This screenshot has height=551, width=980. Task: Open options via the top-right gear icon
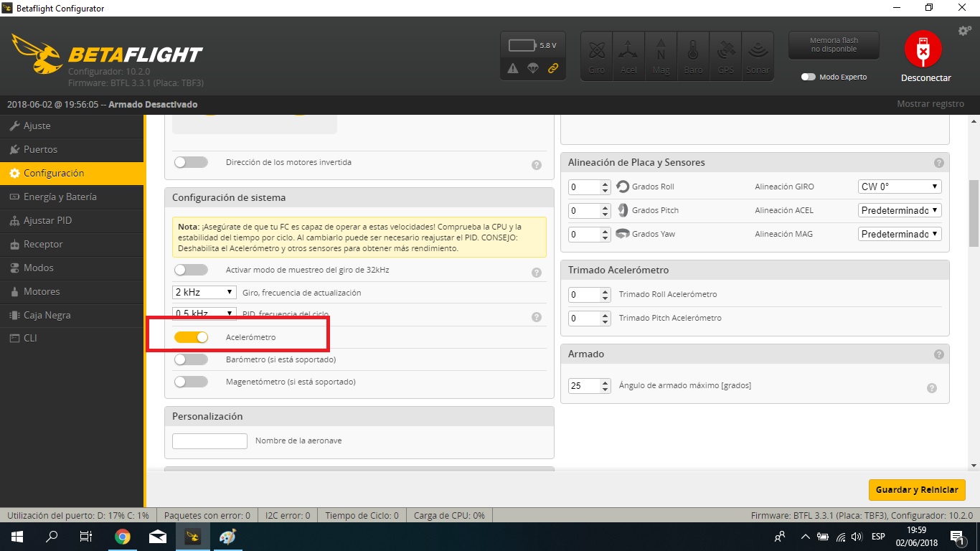965,31
